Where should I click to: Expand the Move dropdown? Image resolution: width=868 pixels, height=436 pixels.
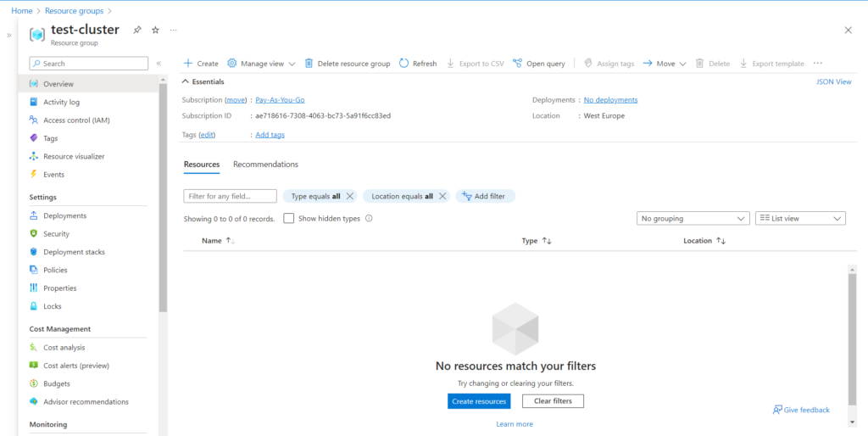point(665,64)
